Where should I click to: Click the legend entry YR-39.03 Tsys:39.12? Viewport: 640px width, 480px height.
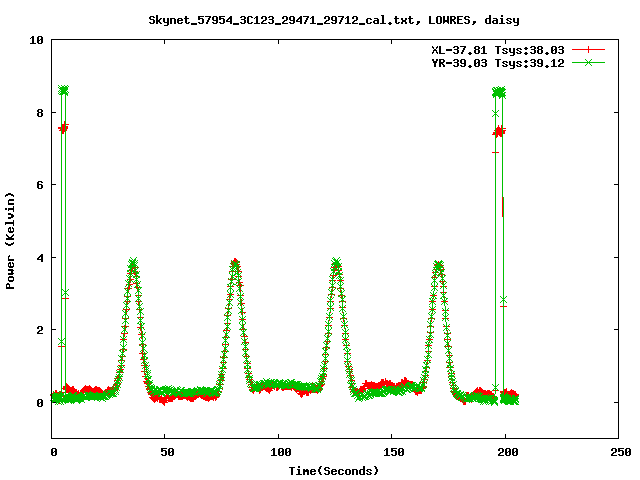point(498,63)
